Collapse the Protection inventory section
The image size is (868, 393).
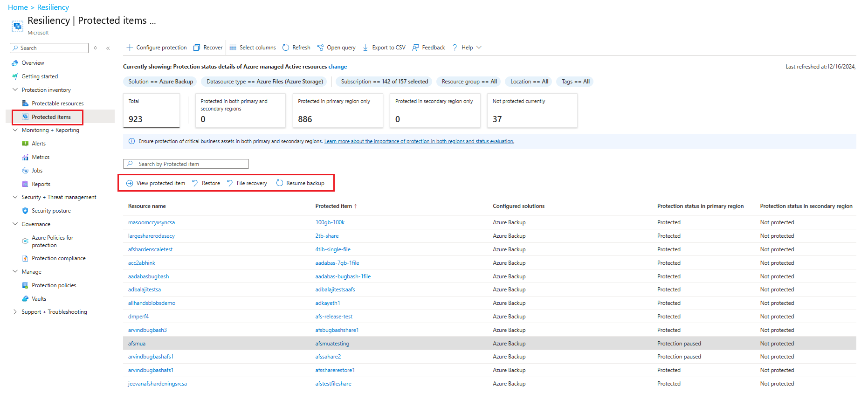click(x=15, y=90)
